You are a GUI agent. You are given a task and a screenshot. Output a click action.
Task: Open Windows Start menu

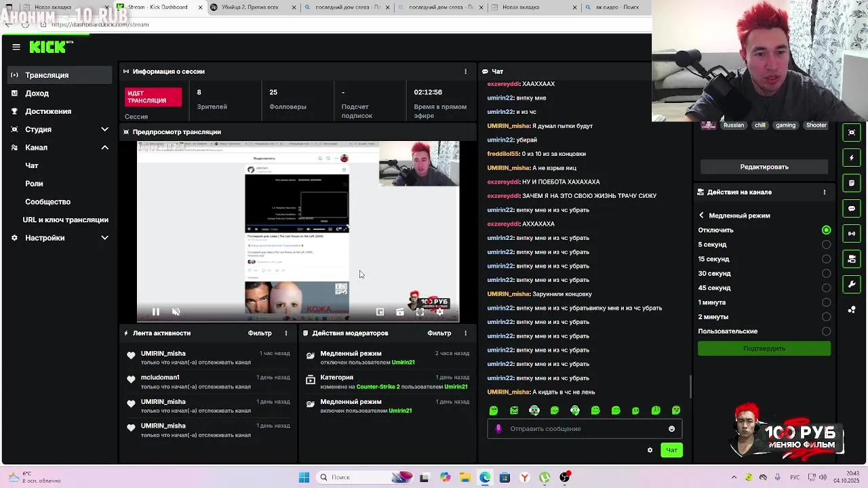tap(304, 477)
